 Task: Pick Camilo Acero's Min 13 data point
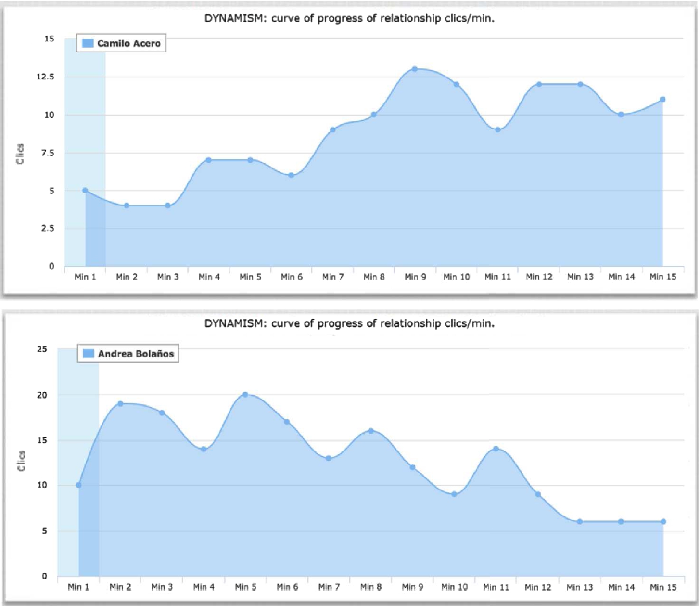[580, 84]
